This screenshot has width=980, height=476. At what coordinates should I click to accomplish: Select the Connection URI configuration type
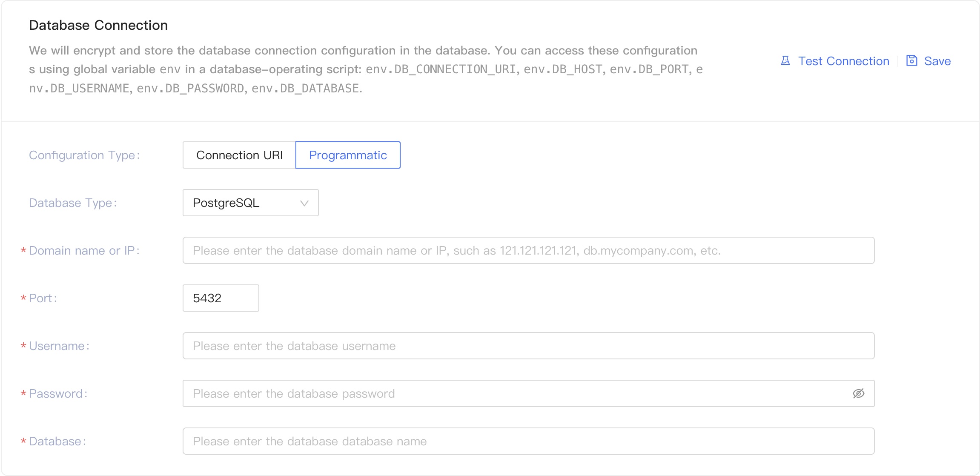239,155
